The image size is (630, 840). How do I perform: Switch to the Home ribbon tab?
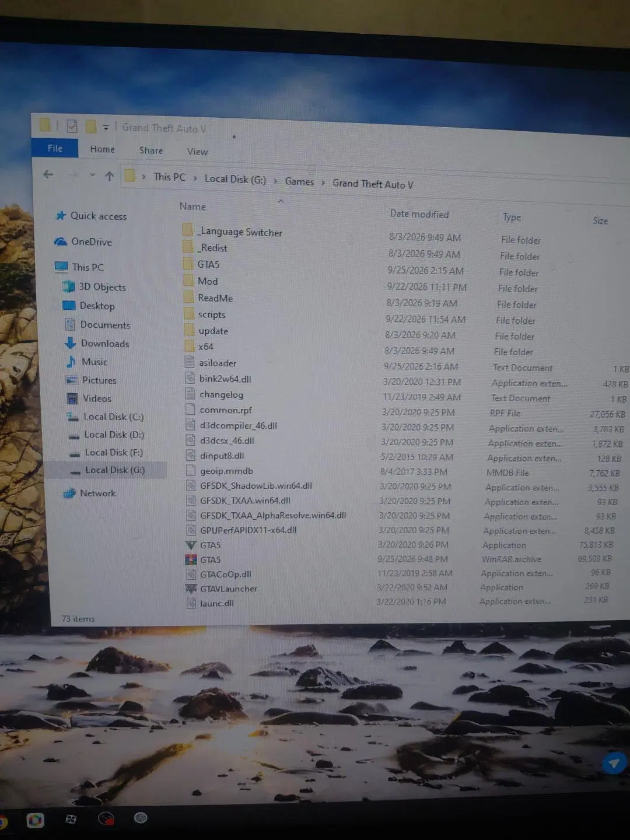[x=103, y=149]
